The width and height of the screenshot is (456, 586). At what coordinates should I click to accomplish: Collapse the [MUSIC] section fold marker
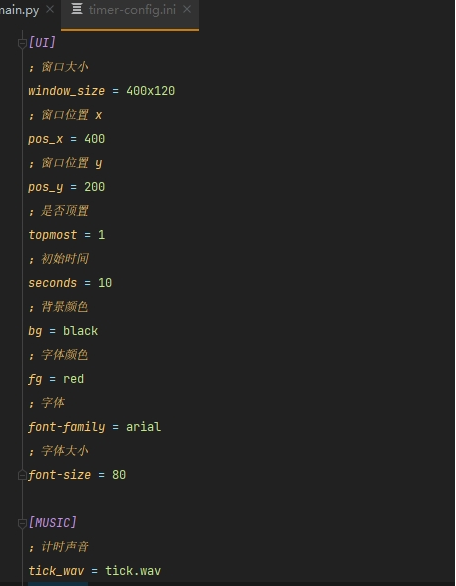click(22, 523)
